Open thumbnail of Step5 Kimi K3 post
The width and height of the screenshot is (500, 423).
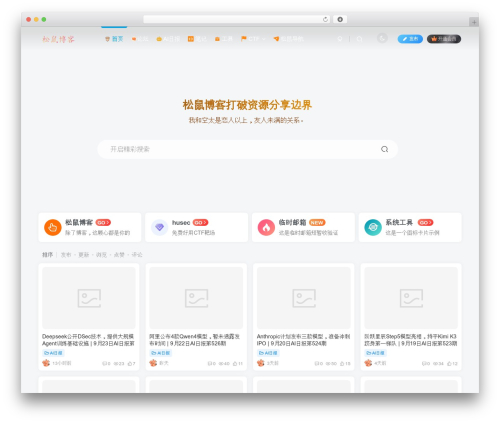[411, 298]
